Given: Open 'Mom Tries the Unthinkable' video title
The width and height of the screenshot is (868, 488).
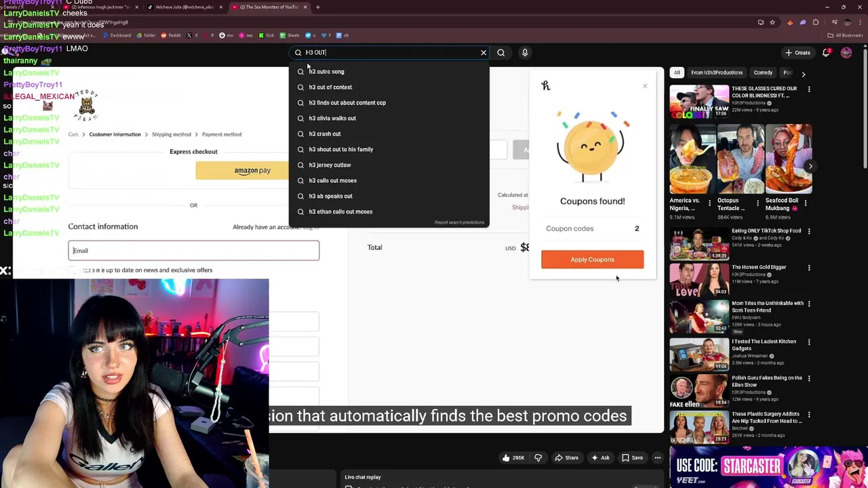Looking at the screenshot, I should (767, 306).
